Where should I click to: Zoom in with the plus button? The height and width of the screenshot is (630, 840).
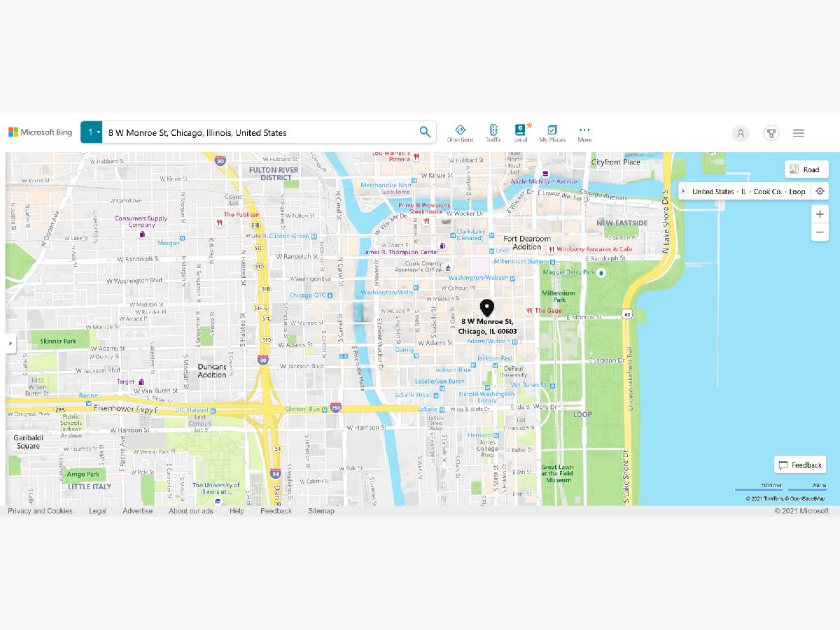(x=820, y=213)
